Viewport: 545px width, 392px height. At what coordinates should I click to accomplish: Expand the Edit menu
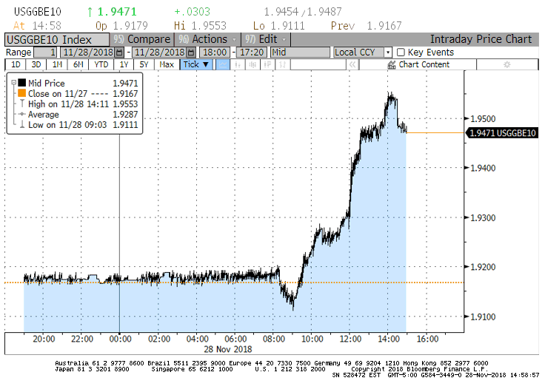[x=266, y=39]
